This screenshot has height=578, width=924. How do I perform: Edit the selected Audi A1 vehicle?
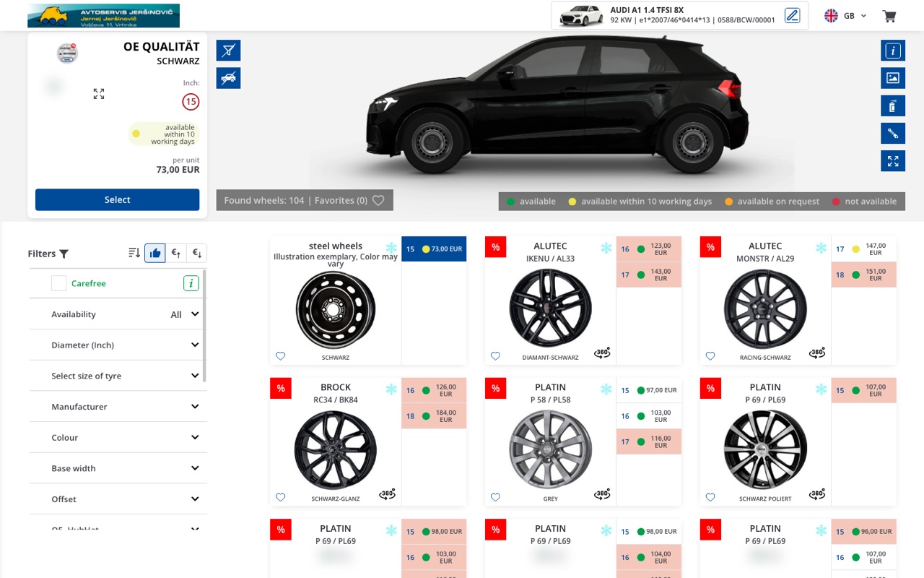click(x=792, y=15)
